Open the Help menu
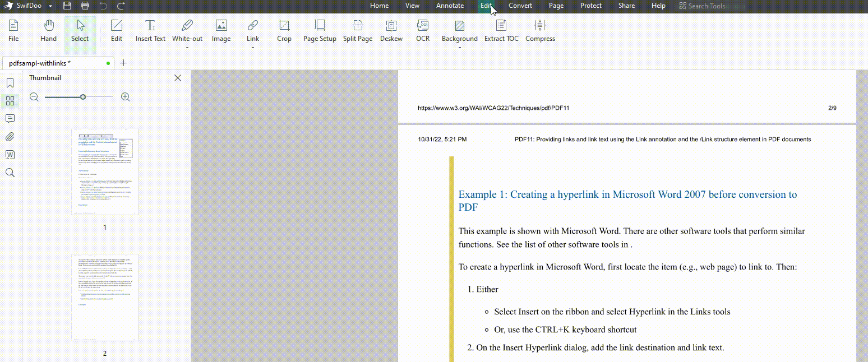This screenshot has width=868, height=362. coord(658,6)
